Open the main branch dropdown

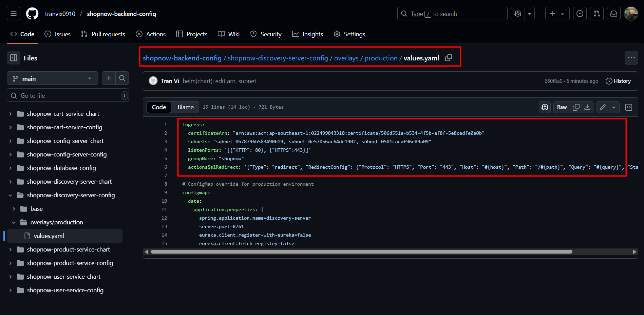point(52,78)
